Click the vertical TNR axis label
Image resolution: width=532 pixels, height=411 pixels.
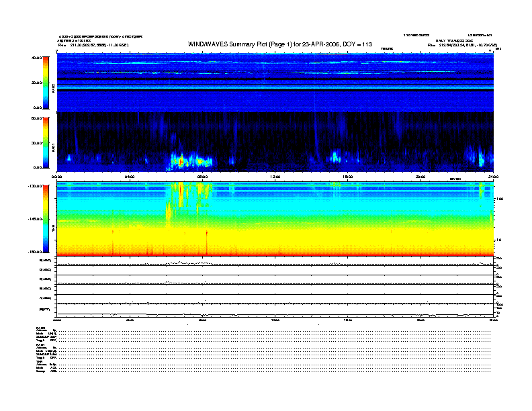click(x=53, y=229)
